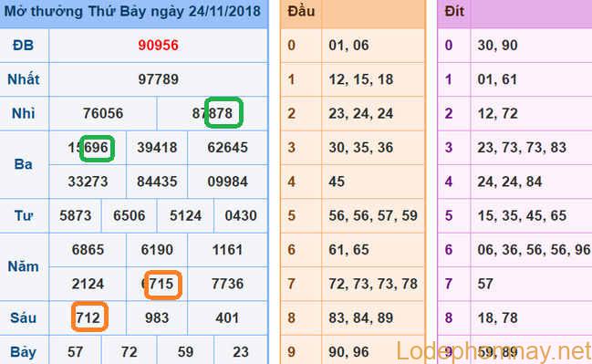Click Đít row 1 values 01, 61
The width and height of the screenshot is (592, 364).
point(498,79)
